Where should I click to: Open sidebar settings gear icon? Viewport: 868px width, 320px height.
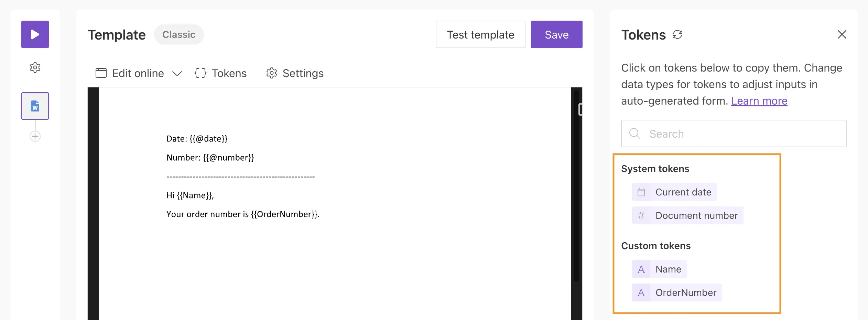pyautogui.click(x=35, y=67)
